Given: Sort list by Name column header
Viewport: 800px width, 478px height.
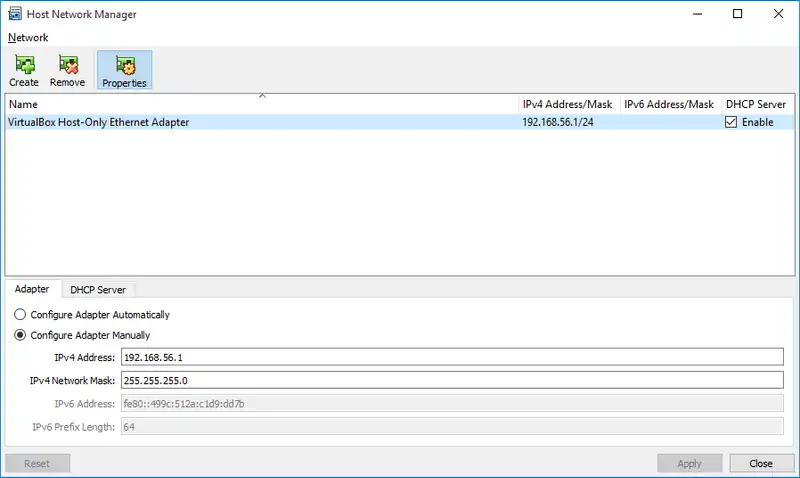Looking at the screenshot, I should point(260,104).
